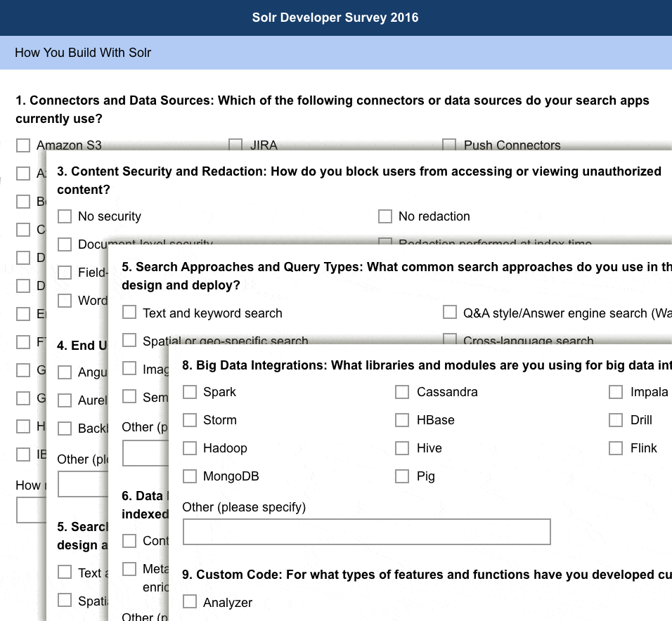Check the Impala checkbox
This screenshot has height=621, width=672.
click(x=616, y=392)
